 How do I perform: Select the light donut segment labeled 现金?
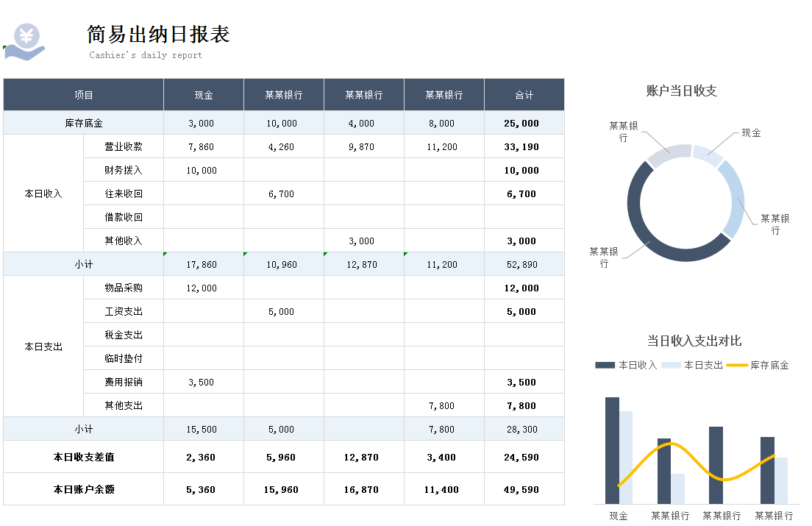tap(706, 154)
